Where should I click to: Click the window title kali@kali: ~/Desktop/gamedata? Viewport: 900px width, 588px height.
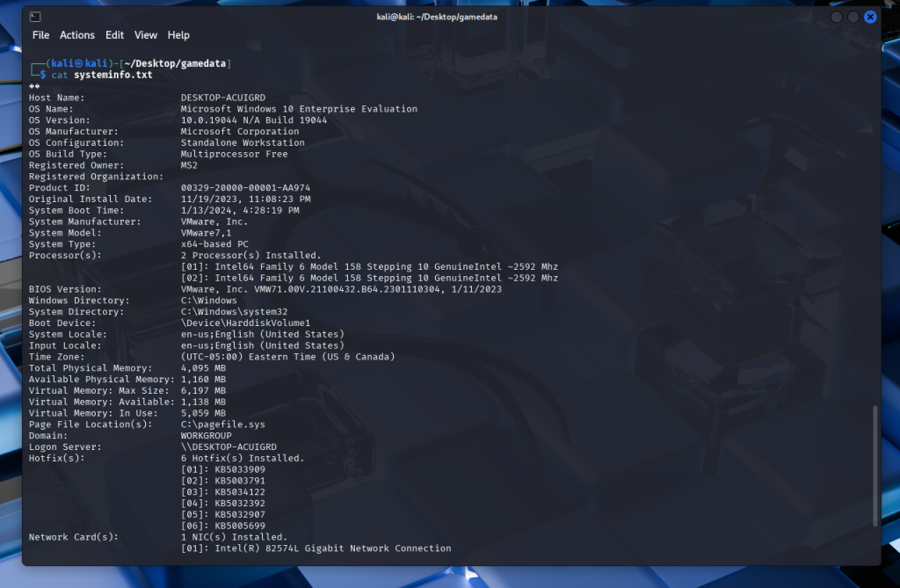click(437, 17)
